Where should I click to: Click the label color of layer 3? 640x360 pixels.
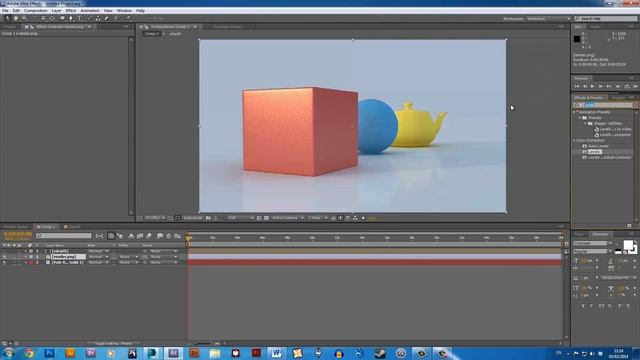(x=30, y=262)
